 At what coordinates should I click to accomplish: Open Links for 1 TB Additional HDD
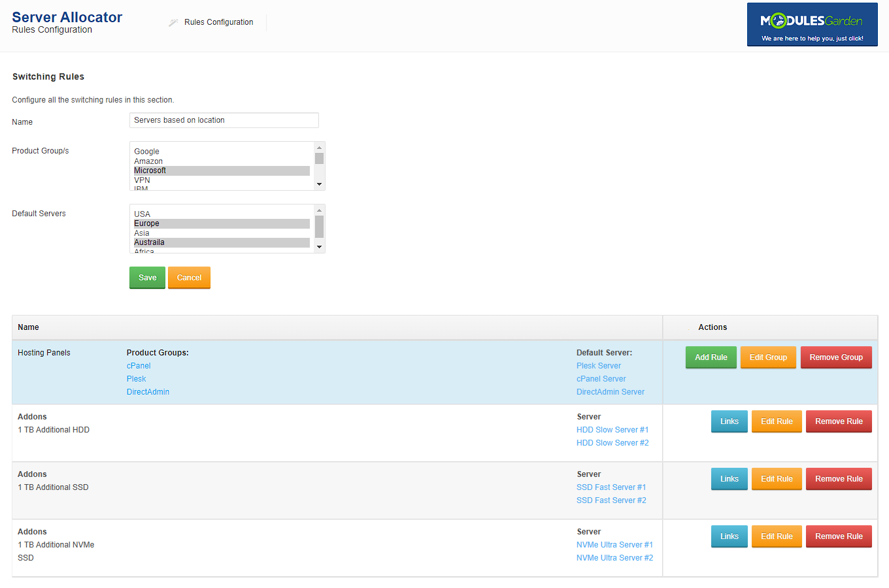(x=729, y=421)
